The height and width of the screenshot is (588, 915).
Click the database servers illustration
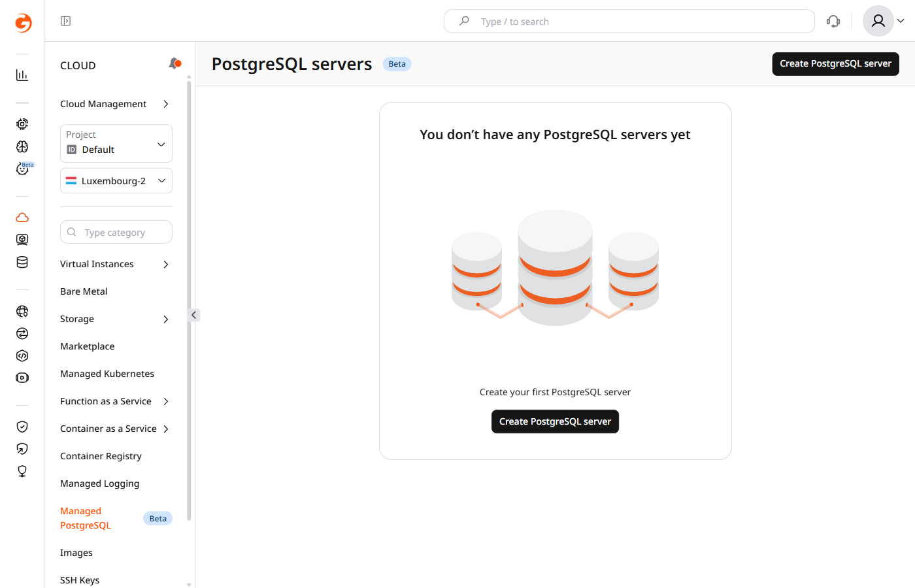point(555,268)
